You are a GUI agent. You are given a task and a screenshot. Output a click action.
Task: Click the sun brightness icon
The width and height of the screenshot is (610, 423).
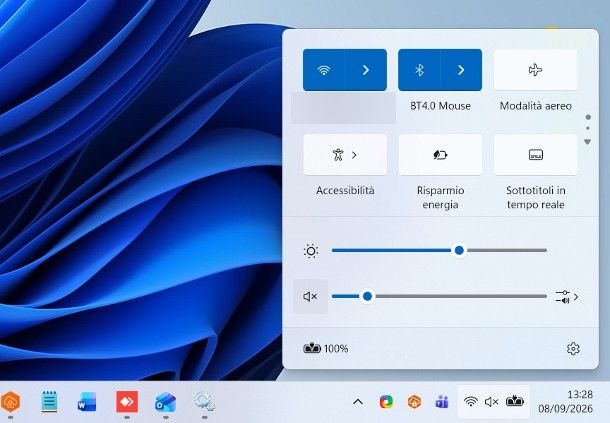(x=311, y=251)
